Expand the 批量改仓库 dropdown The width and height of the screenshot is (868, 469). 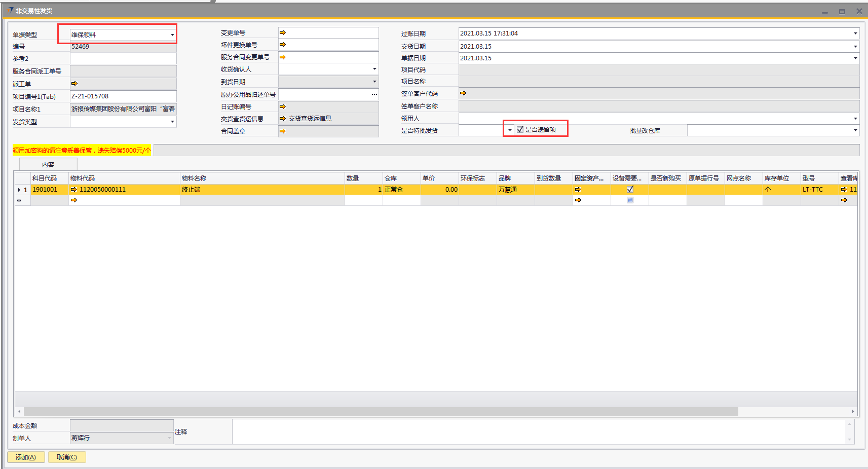[x=855, y=131]
